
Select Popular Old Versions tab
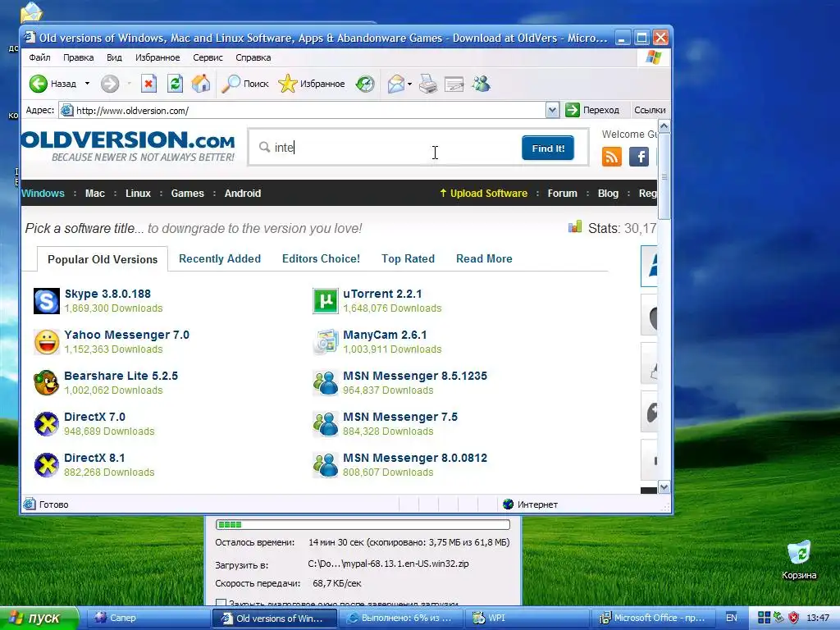coord(103,259)
